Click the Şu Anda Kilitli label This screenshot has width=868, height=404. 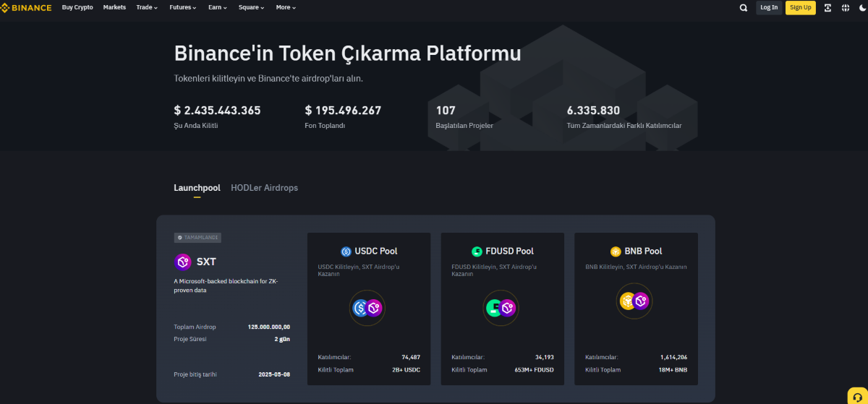(195, 126)
